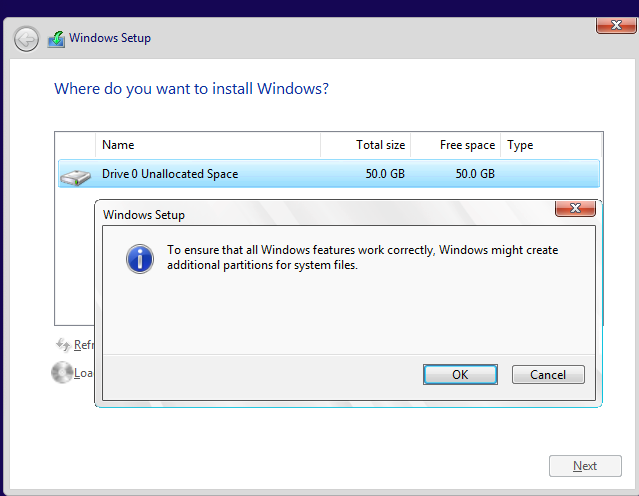Click the Refresh arrows icon

pos(63,345)
